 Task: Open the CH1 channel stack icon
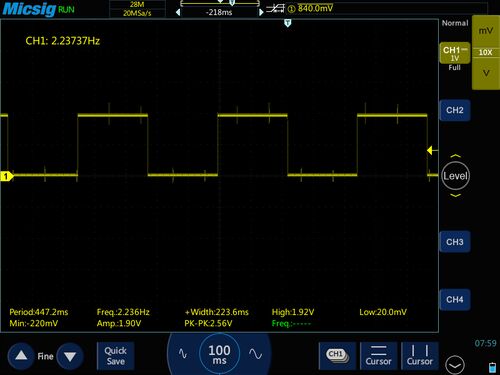tap(337, 356)
